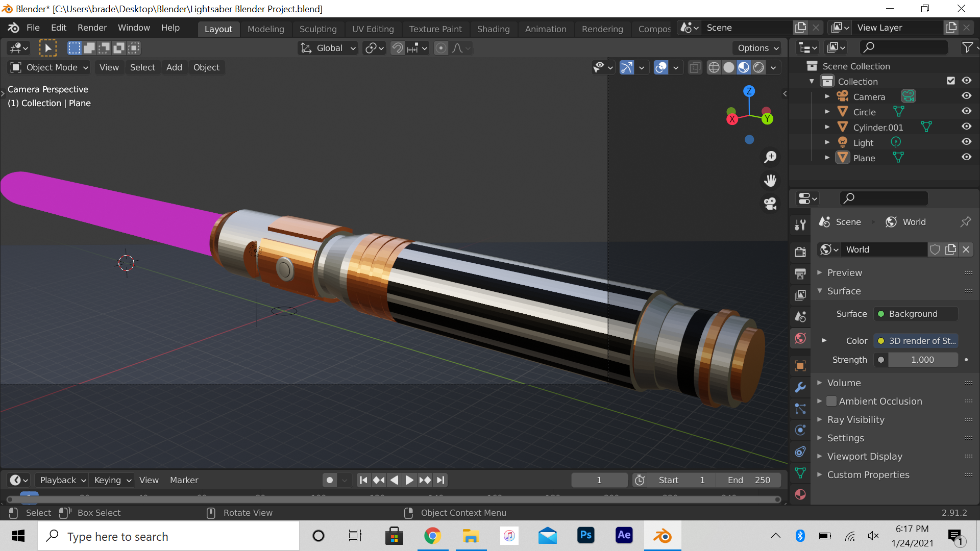Open the outliner filter funnel
The width and height of the screenshot is (980, 551).
(967, 47)
